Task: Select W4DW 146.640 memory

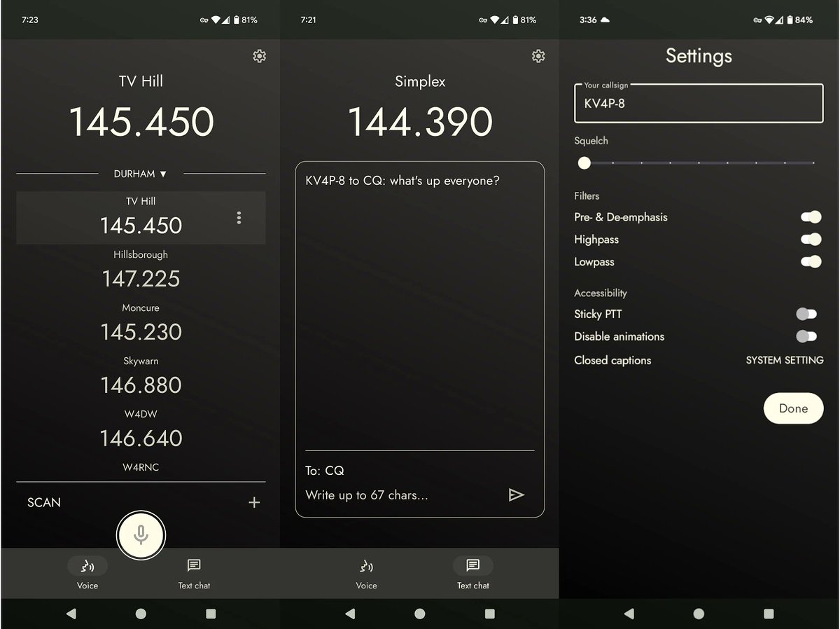Action: pos(141,430)
